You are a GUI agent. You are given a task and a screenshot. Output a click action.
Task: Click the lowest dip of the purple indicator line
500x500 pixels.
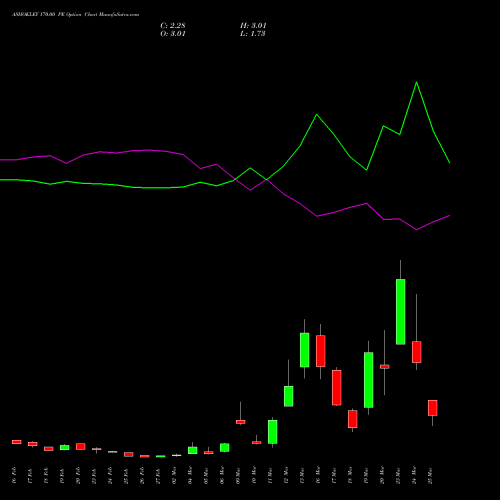pyautogui.click(x=417, y=230)
